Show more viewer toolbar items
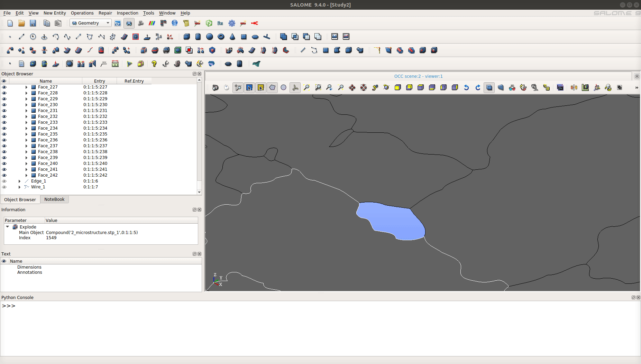641x364 pixels. click(x=637, y=87)
